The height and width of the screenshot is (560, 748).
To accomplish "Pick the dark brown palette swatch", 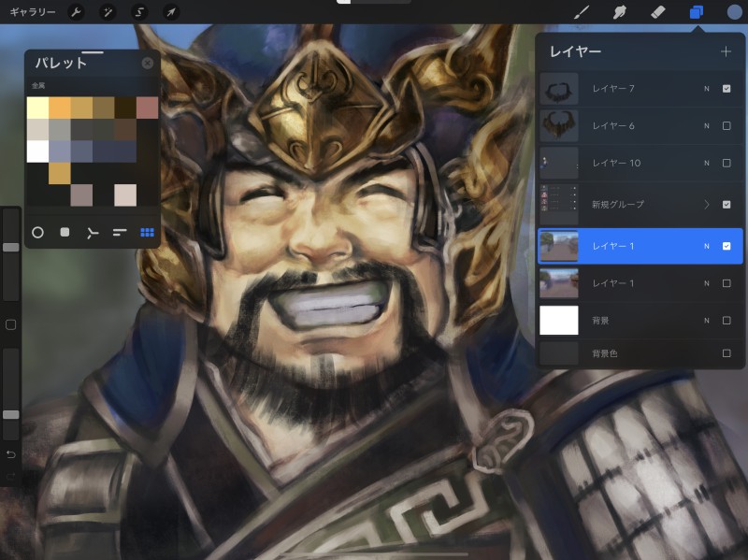I will 125,108.
